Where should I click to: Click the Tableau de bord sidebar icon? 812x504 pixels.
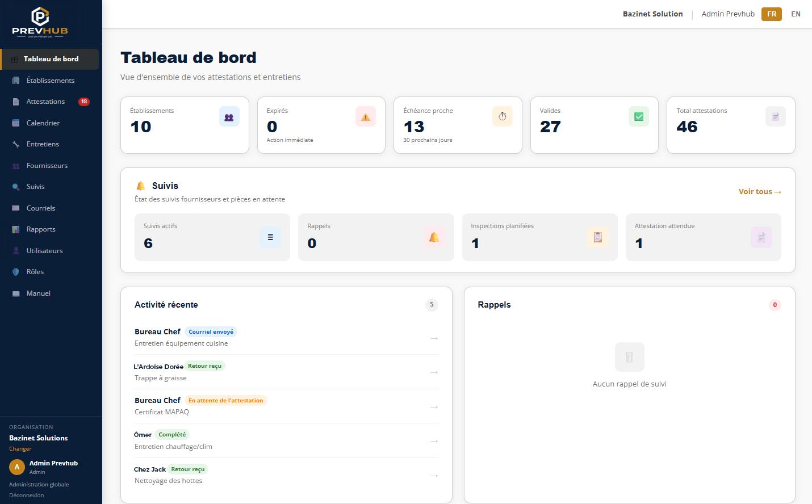pos(15,59)
